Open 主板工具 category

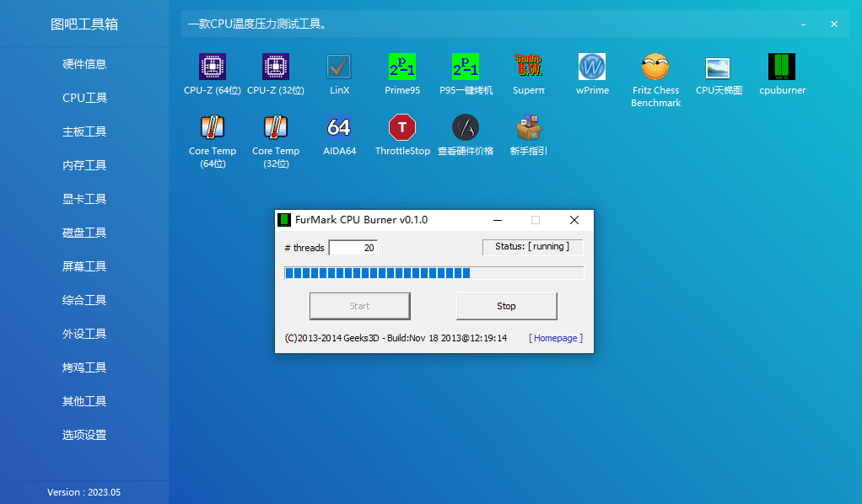(x=84, y=131)
